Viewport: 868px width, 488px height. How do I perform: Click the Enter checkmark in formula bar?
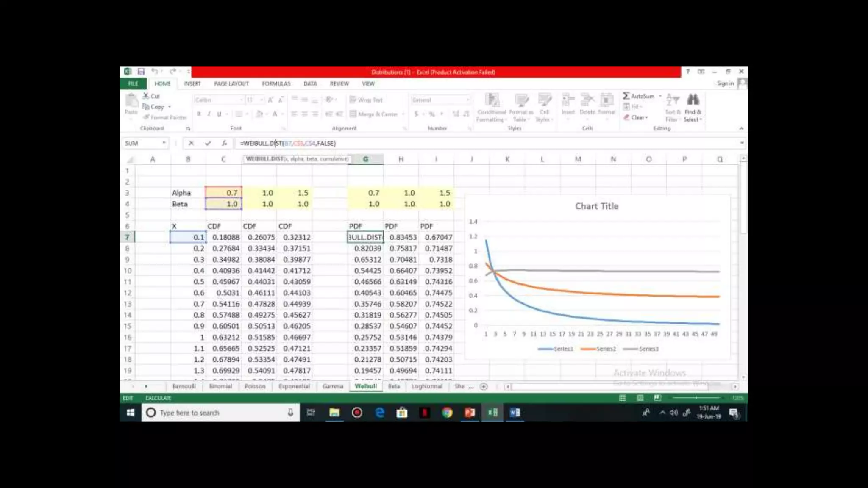click(x=208, y=143)
